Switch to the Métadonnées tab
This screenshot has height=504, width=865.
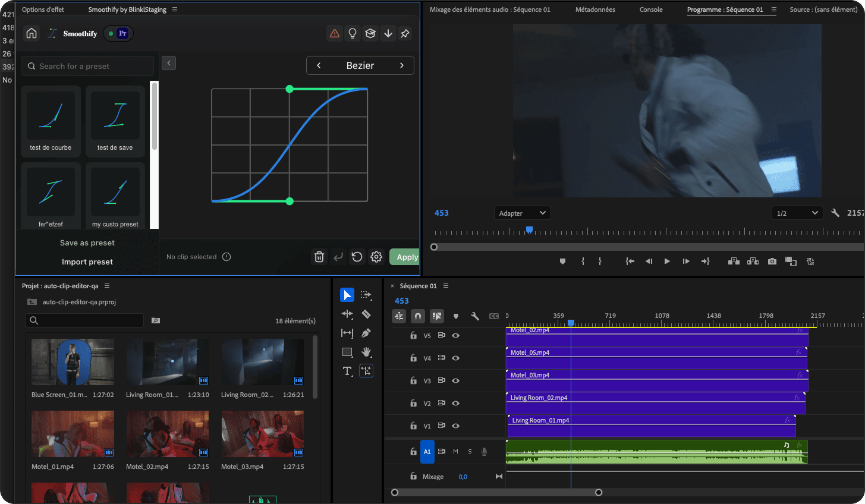coord(595,10)
